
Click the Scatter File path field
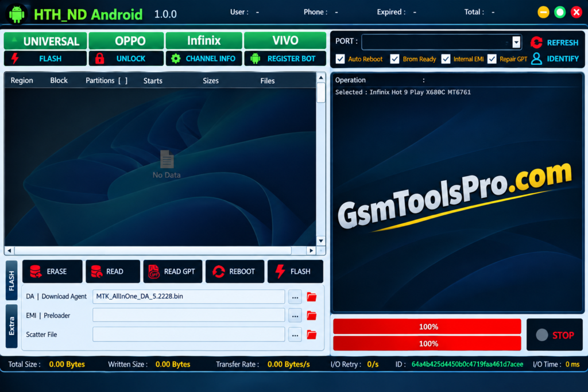coord(188,334)
